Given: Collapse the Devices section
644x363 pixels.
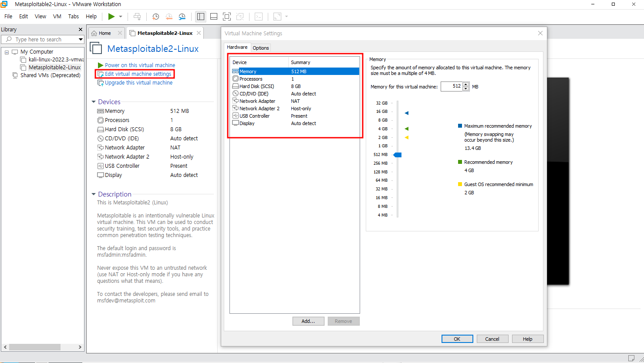Looking at the screenshot, I should 94,102.
